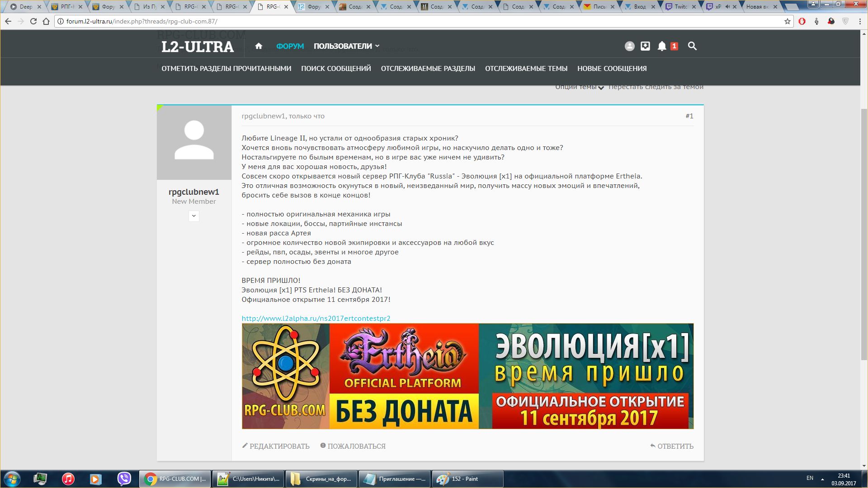Bookmark this page with the star icon

pyautogui.click(x=788, y=21)
